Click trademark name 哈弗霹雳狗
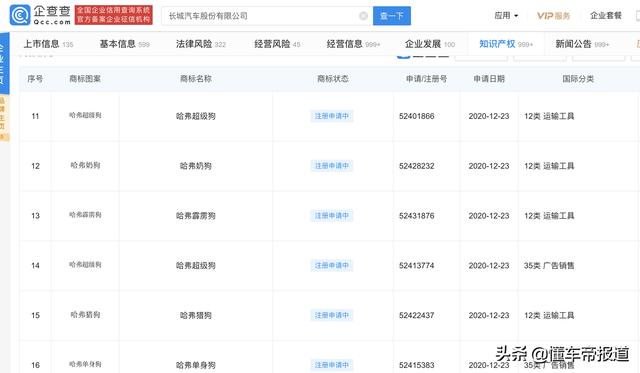This screenshot has height=373, width=640. (196, 216)
